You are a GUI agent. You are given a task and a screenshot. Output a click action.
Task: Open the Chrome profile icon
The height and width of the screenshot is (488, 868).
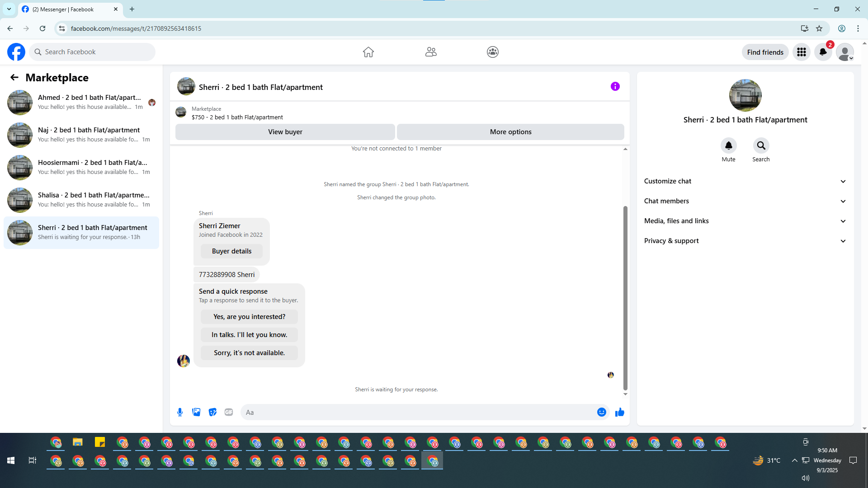coord(842,28)
